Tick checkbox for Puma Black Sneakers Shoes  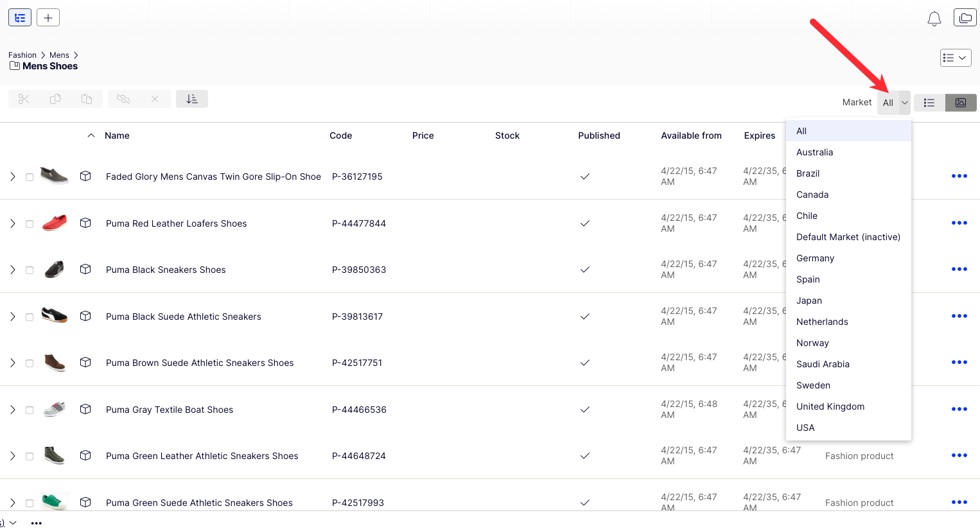pos(30,270)
